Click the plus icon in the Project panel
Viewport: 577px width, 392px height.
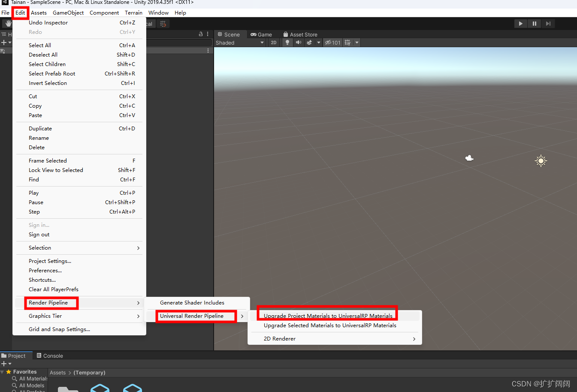coord(3,364)
